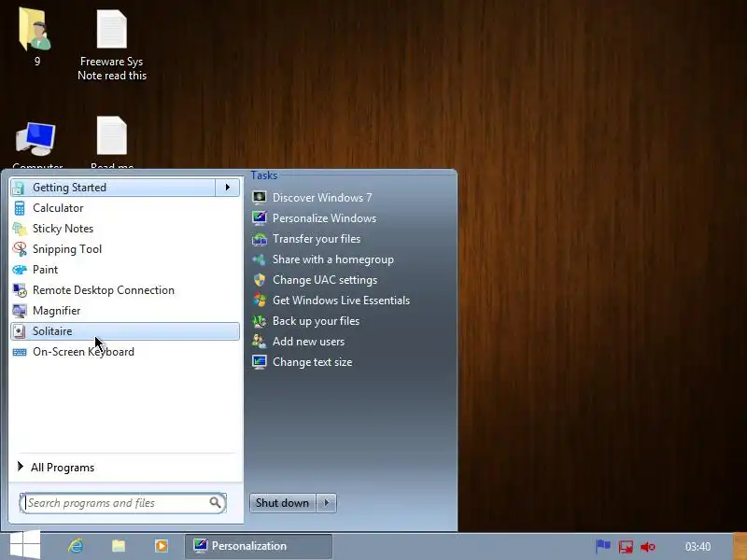Click the Change text size icon
Screen dimensions: 747x560
(260, 362)
